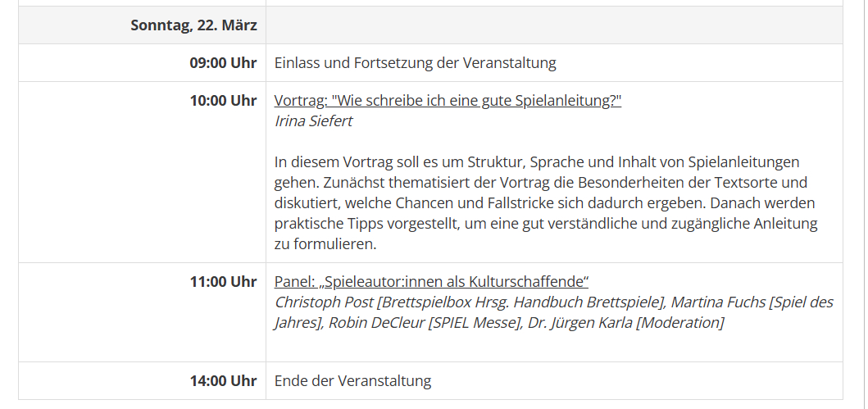Select the "Ende der Veranstaltung" entry
The height and width of the screenshot is (409, 868).
pyautogui.click(x=352, y=381)
